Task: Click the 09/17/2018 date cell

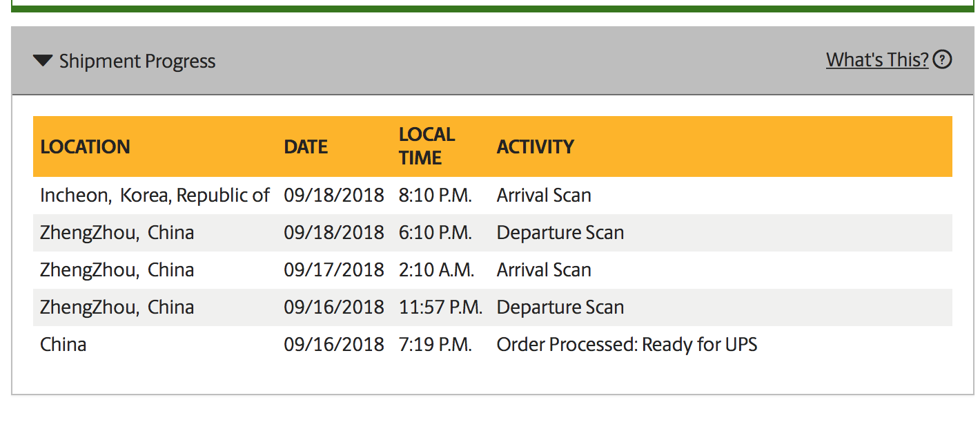Action: (x=333, y=270)
